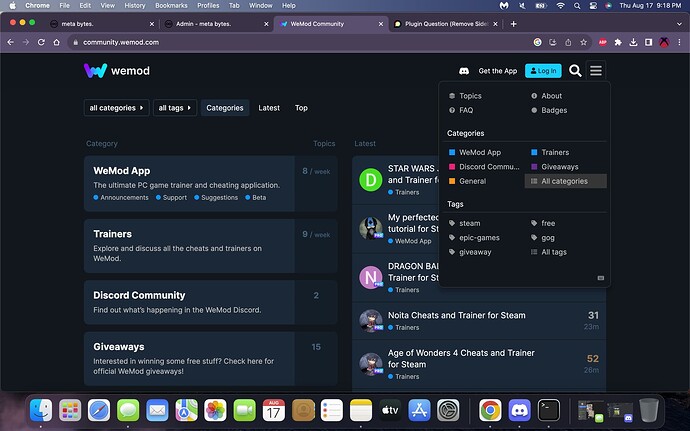690x431 pixels.
Task: Open the Bookmarks menu in the menu bar
Action: pos(171,5)
